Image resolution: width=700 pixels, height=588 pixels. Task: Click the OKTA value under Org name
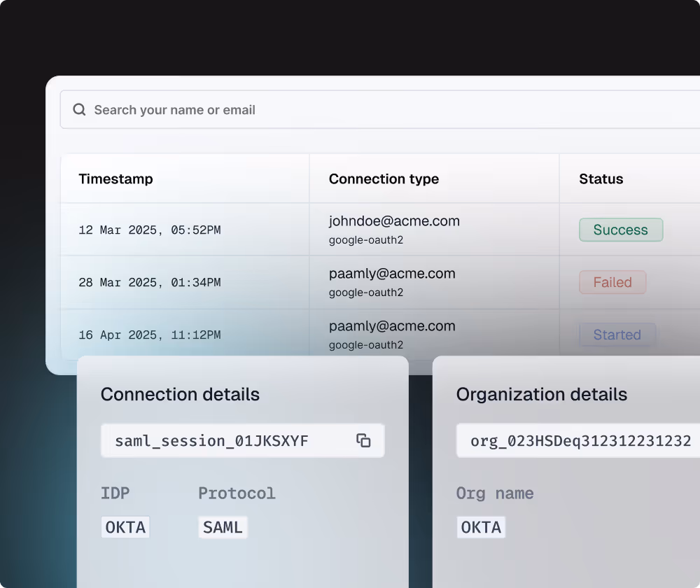[x=481, y=527]
